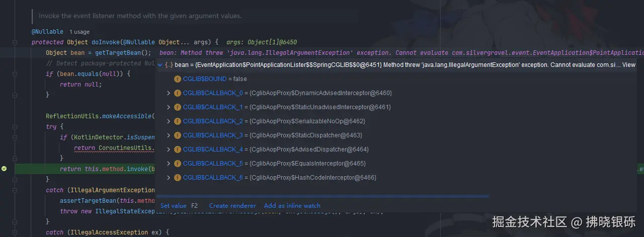This screenshot has height=237, width=644.
Task: Expand CGLIB$CALLBACK_4 AdvisedDispatcher node
Action: click(x=169, y=149)
